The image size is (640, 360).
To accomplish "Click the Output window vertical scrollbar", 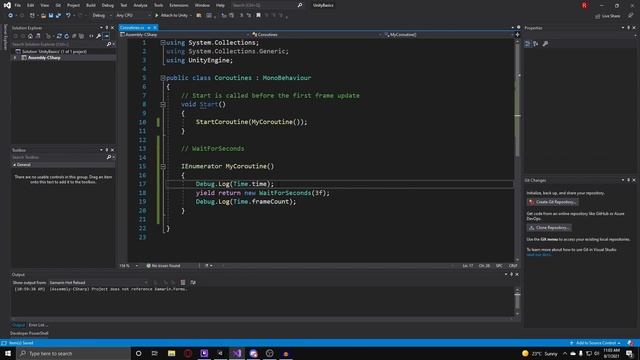I will coord(517,301).
